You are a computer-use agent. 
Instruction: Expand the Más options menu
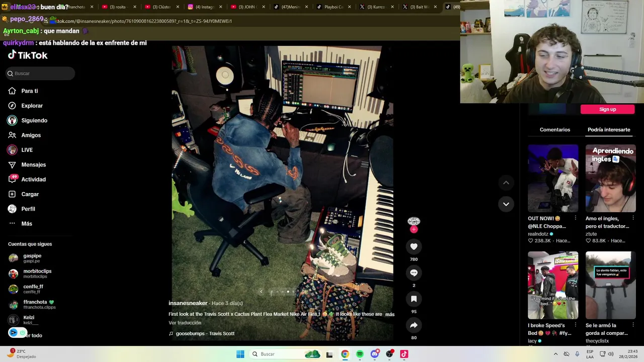click(27, 224)
